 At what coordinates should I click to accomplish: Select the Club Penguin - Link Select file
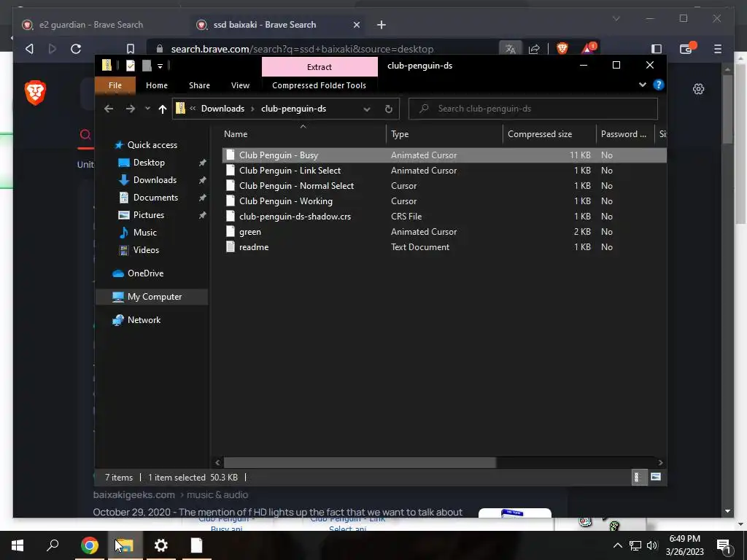(x=444, y=171)
